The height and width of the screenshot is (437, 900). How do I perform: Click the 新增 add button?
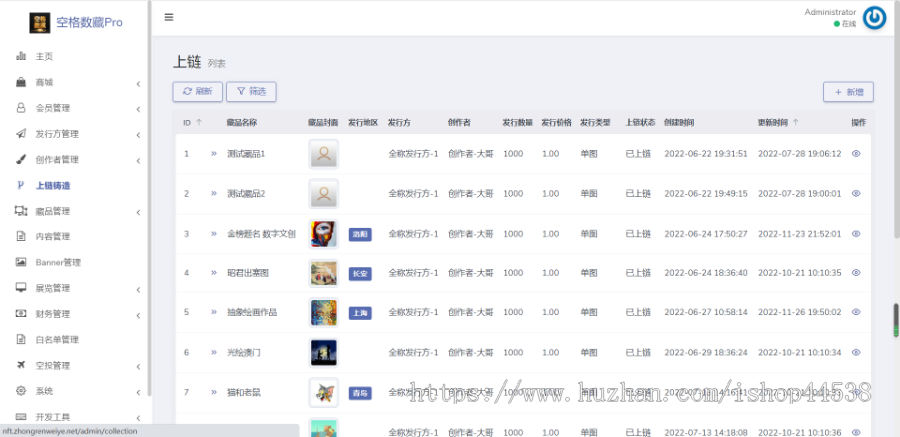[848, 92]
